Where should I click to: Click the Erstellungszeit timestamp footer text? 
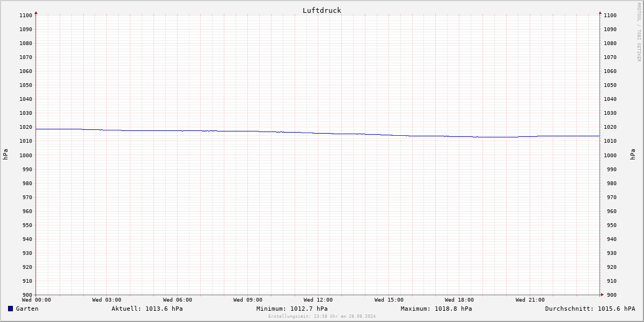pos(322,316)
